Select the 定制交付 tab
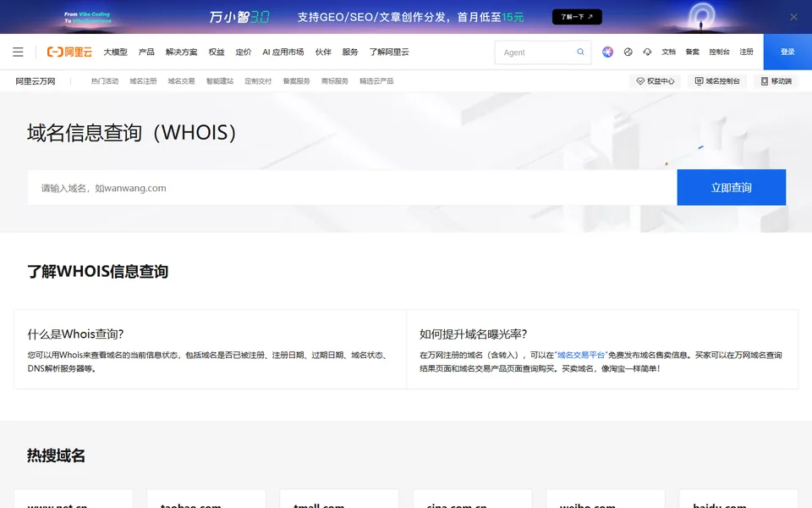Screen dimensions: 812x508 [x=258, y=81]
